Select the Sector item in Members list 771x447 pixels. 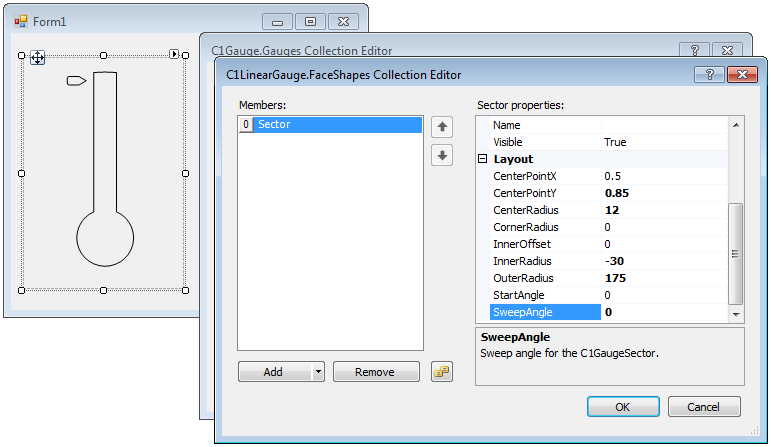[x=330, y=124]
